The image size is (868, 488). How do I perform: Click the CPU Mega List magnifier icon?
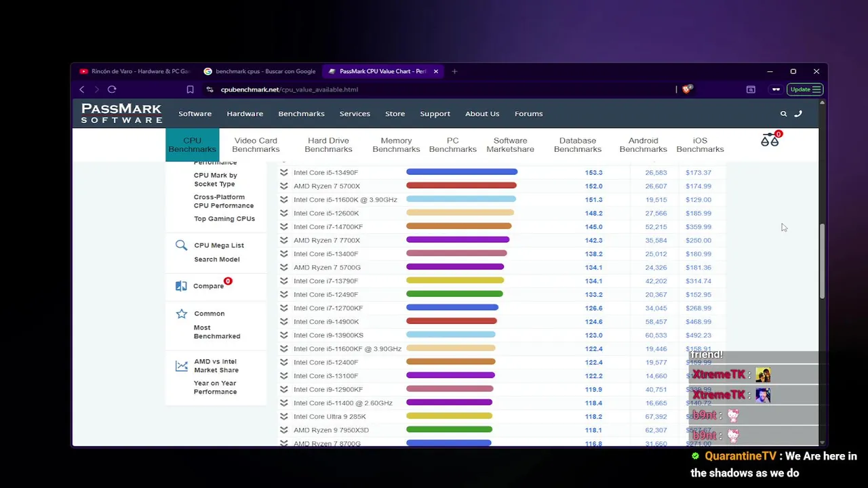pyautogui.click(x=181, y=245)
